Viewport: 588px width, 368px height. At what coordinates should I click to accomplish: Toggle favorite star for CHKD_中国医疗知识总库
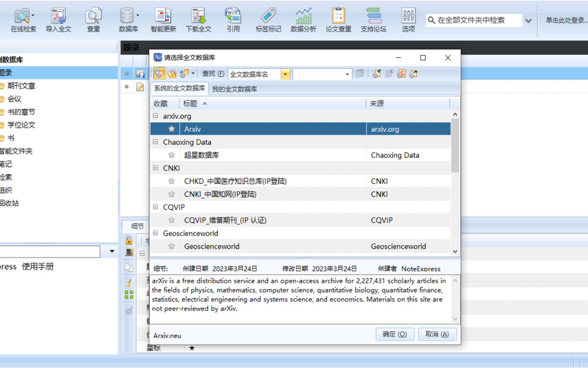pyautogui.click(x=171, y=181)
